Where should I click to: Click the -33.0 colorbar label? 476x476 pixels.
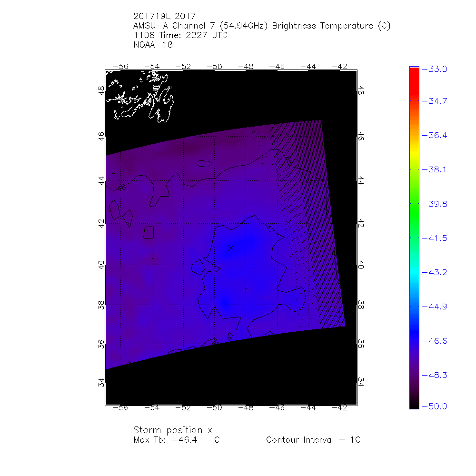(435, 69)
